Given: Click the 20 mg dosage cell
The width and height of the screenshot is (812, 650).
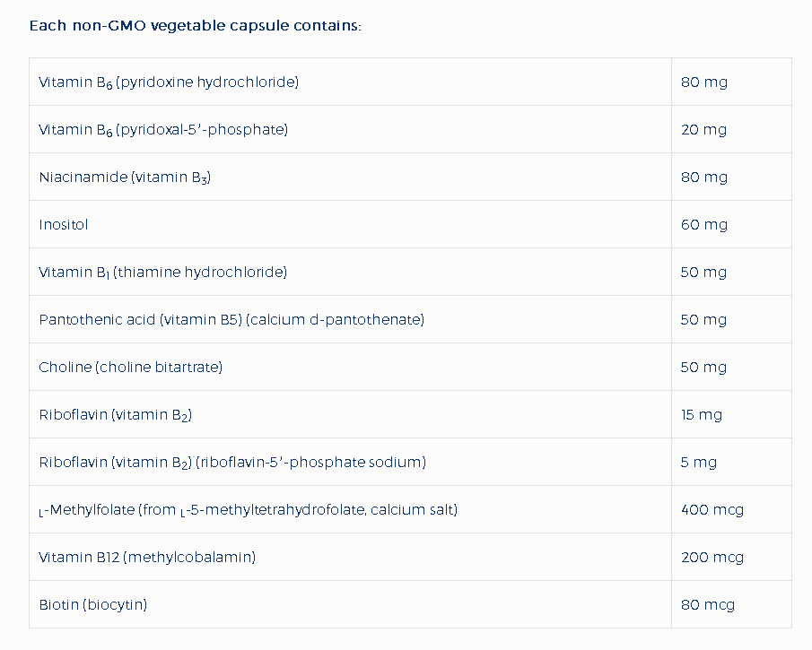Looking at the screenshot, I should [x=703, y=130].
